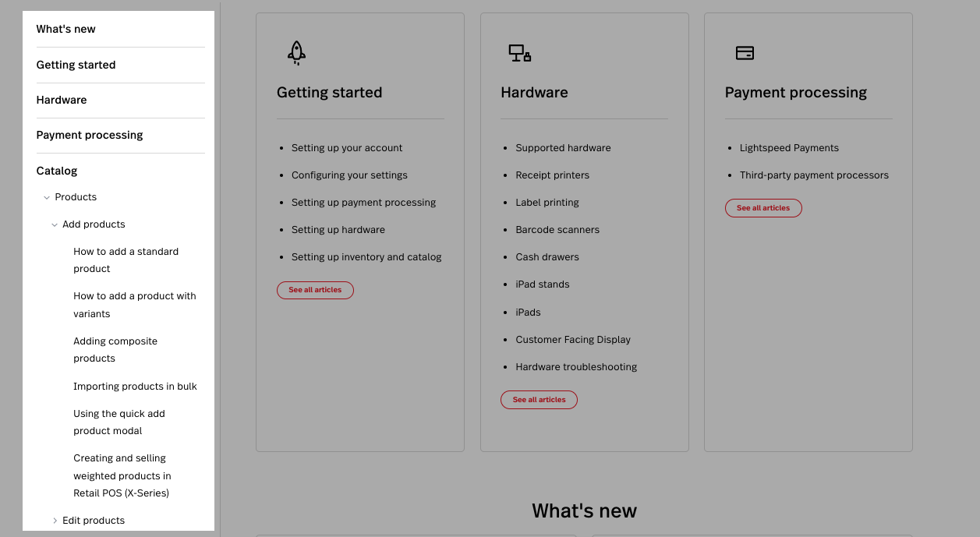The height and width of the screenshot is (537, 980).
Task: Open the Receipt printers link
Action: coord(552,175)
